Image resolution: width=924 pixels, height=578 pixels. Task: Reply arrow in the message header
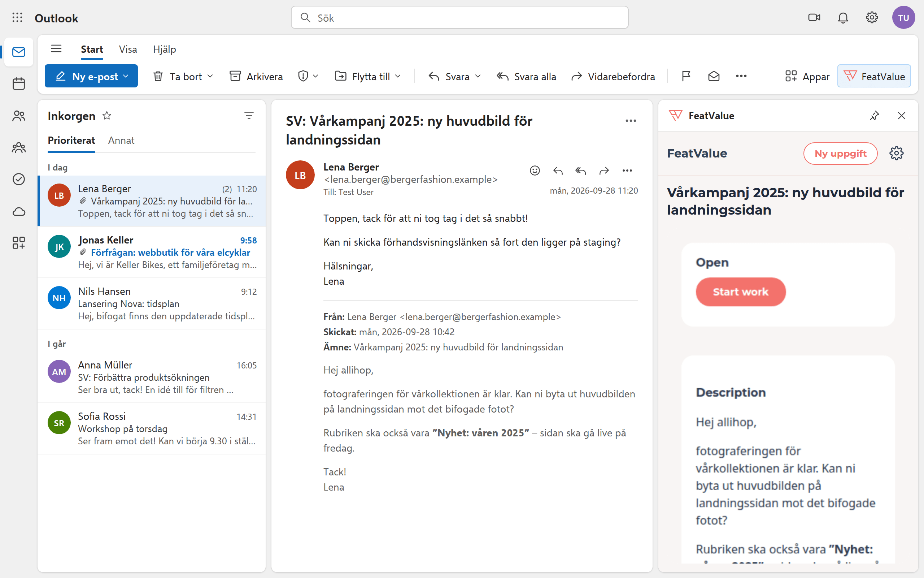click(x=558, y=171)
